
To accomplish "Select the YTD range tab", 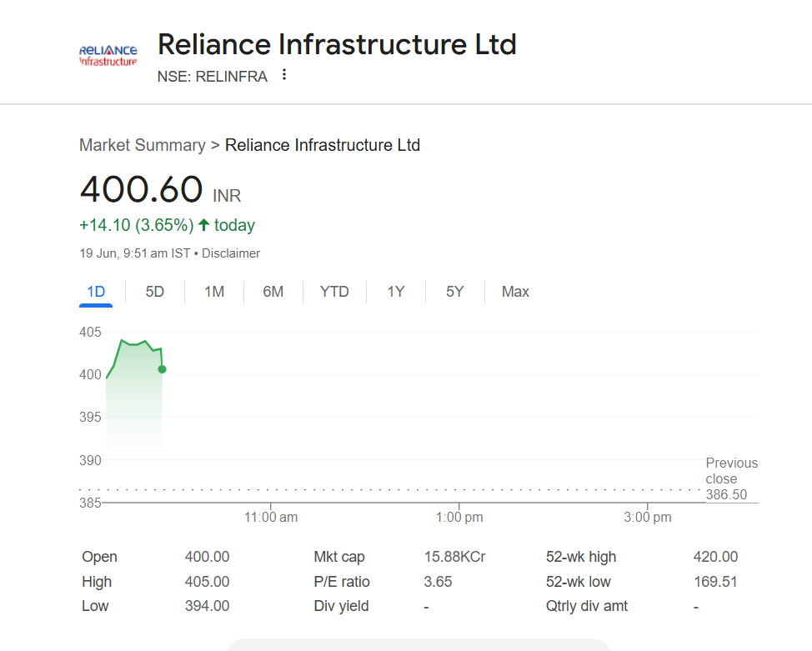I will point(334,292).
